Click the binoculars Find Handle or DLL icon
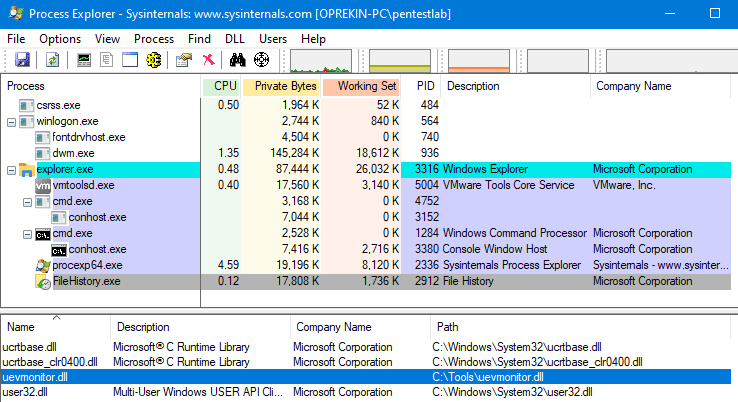The image size is (738, 402). click(239, 60)
